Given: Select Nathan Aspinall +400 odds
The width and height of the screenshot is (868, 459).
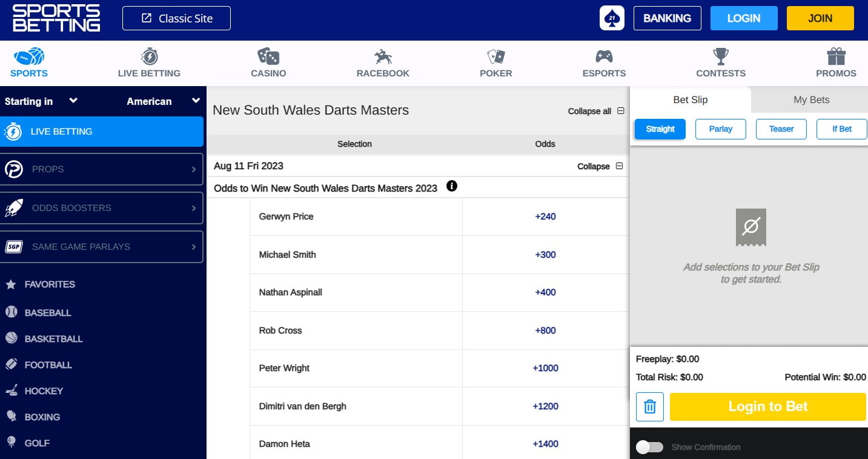Looking at the screenshot, I should point(545,292).
